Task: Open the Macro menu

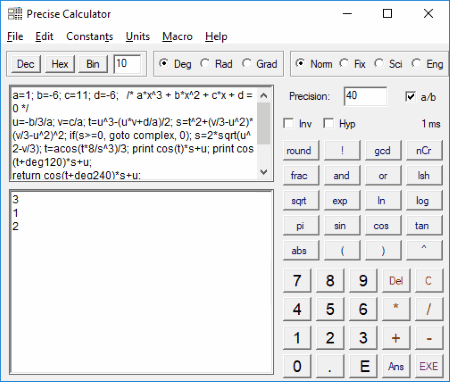Action: tap(177, 36)
